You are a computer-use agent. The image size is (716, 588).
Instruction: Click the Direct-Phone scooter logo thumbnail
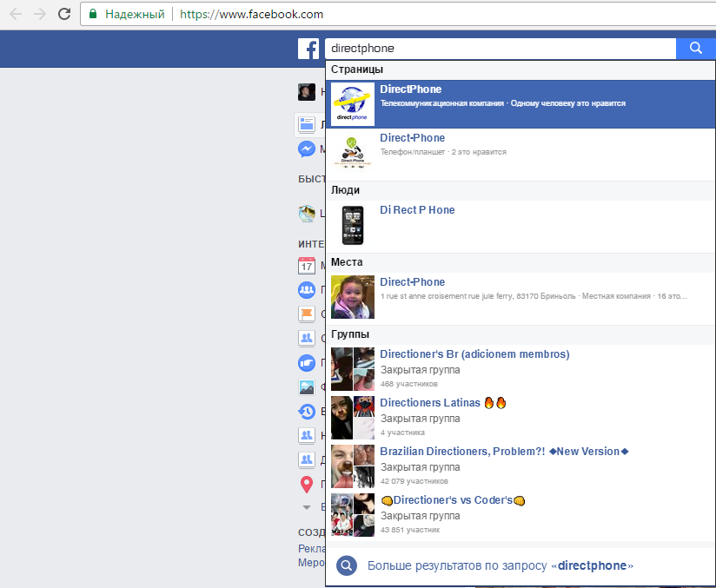(x=353, y=153)
